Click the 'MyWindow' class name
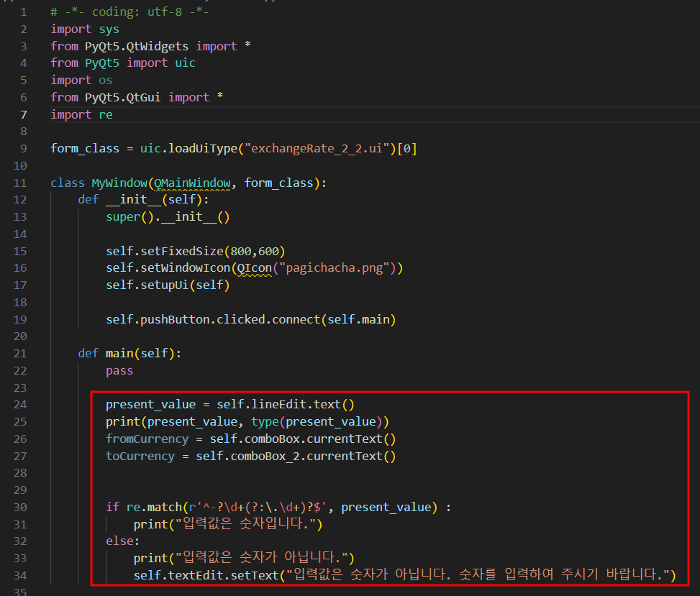Screen dimensions: 700x596 coord(119,183)
